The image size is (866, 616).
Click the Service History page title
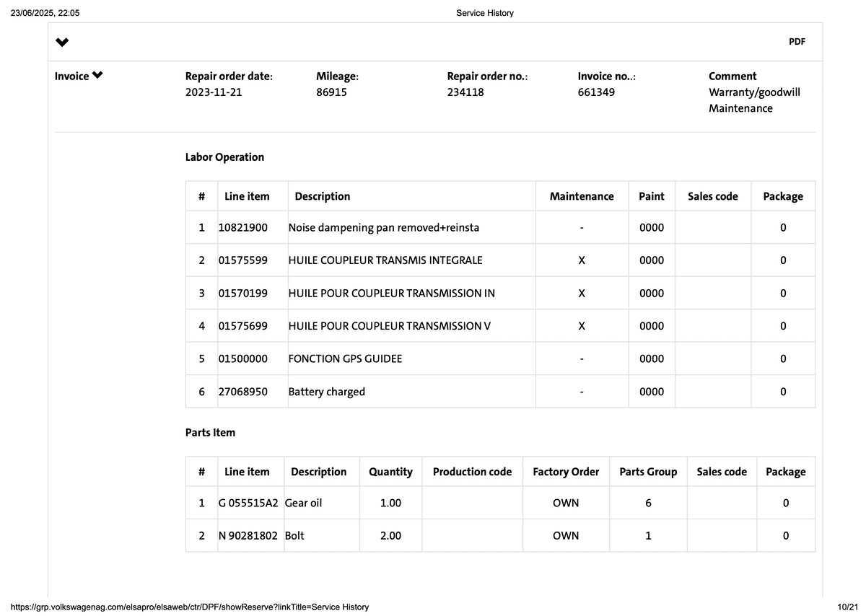[485, 13]
